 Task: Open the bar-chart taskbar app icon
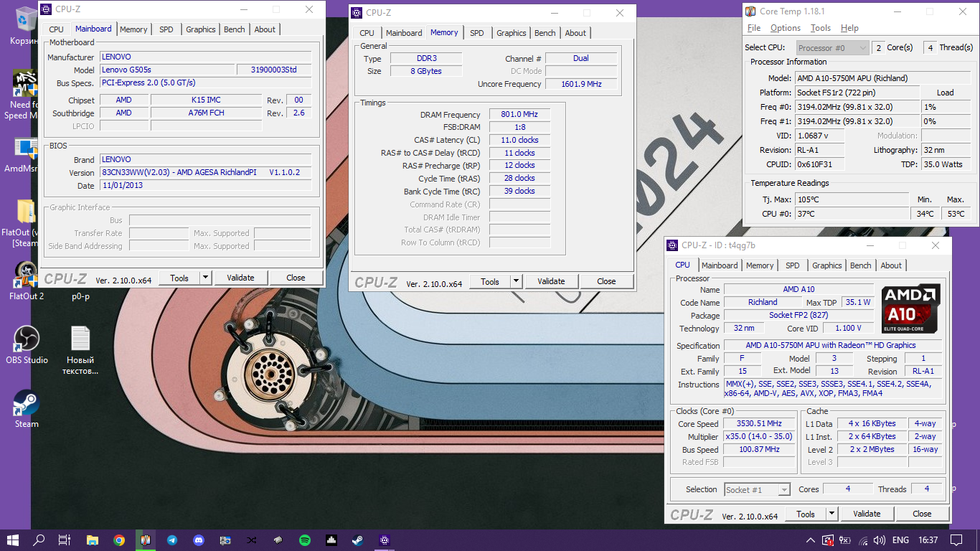pos(331,540)
